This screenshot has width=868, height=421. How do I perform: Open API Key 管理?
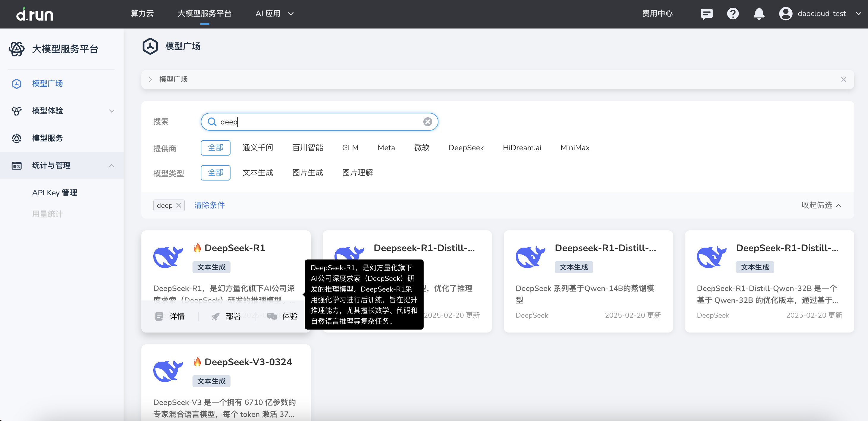point(55,193)
